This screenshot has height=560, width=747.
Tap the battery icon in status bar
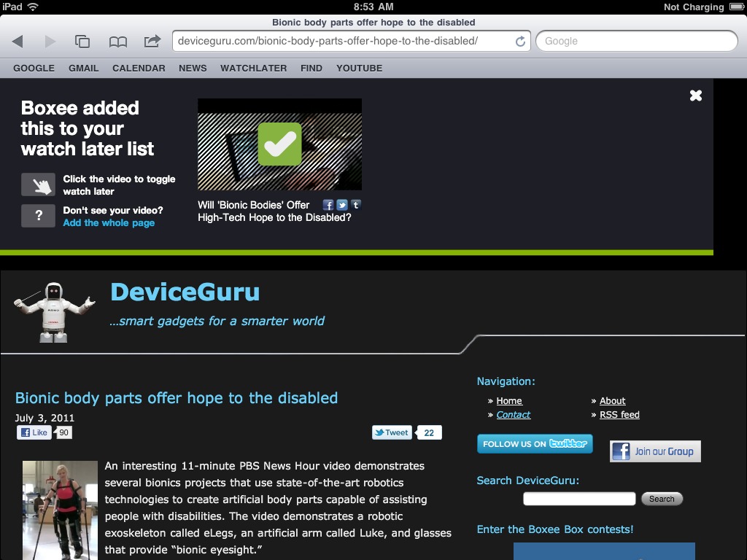tap(736, 7)
